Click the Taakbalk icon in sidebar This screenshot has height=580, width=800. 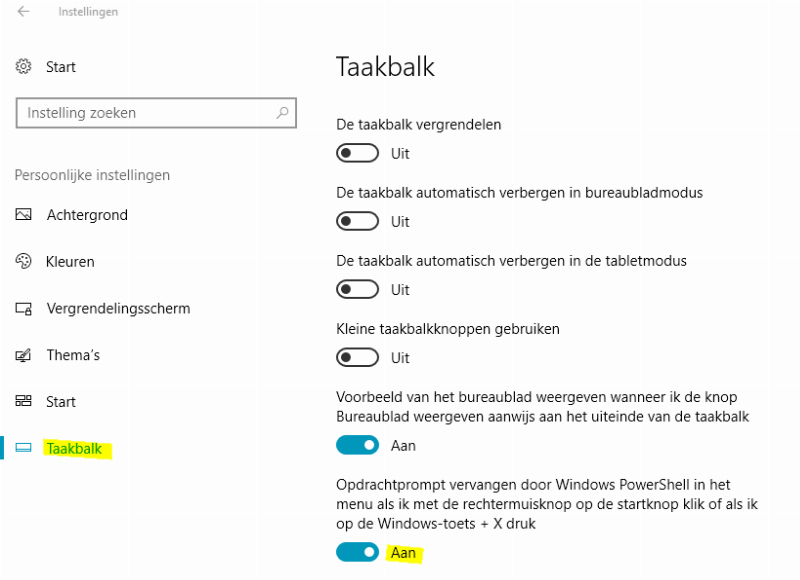point(24,449)
